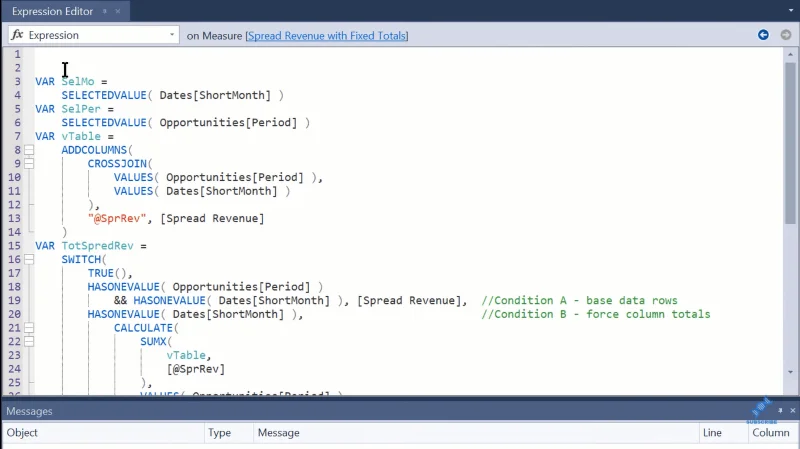Click the ADDCOLUMNS function on line 8

click(94, 150)
